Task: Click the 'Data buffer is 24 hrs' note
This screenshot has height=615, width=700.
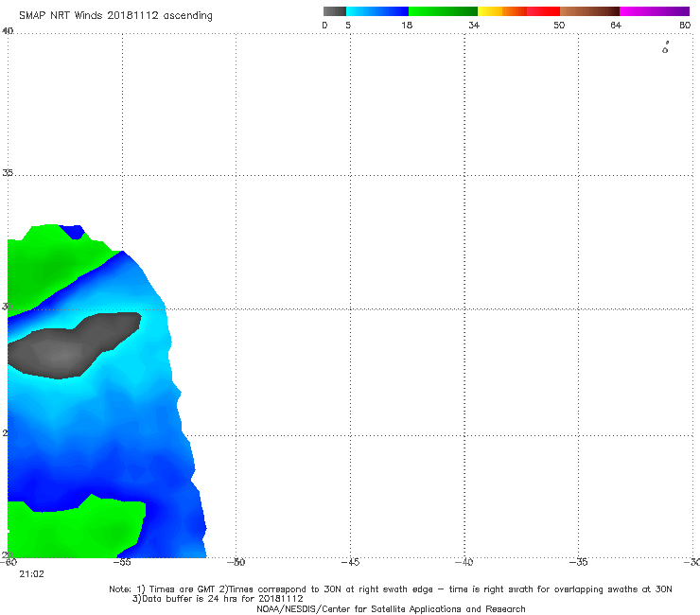Action: coord(218,599)
